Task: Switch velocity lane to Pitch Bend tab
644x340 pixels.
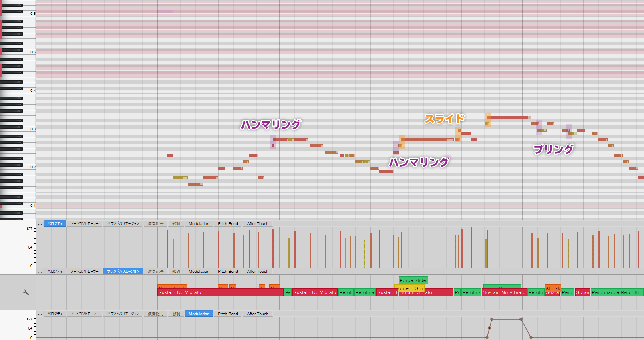Action: (228, 224)
